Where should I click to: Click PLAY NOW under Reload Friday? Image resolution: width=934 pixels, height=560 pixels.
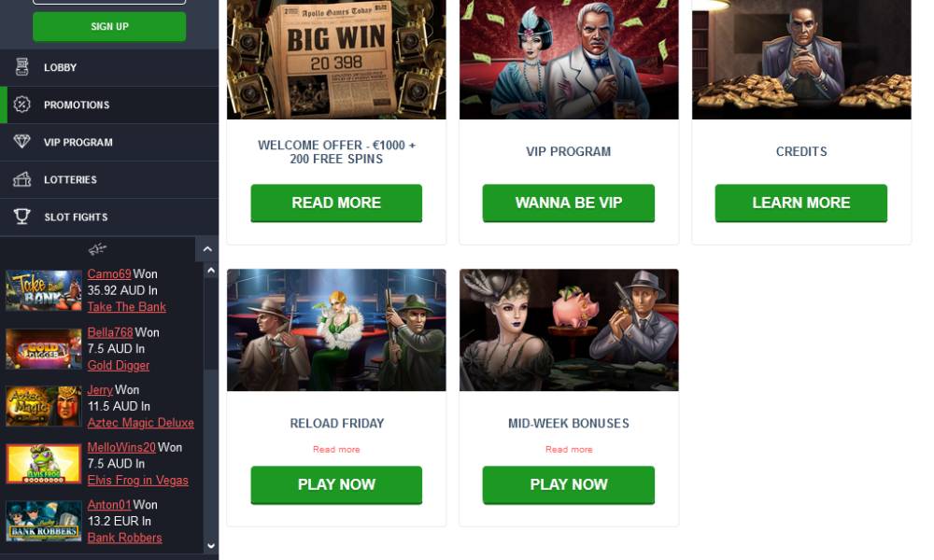(x=336, y=485)
